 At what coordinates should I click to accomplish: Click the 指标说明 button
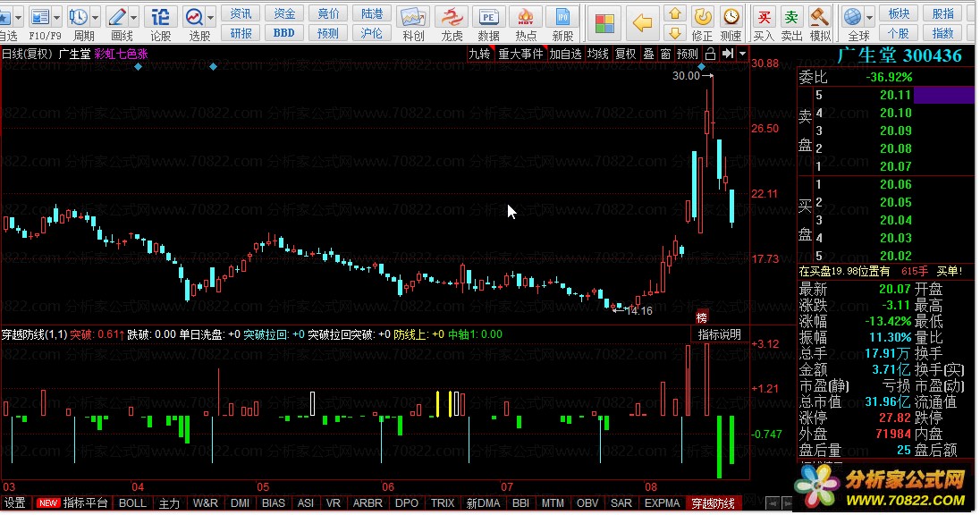point(719,334)
